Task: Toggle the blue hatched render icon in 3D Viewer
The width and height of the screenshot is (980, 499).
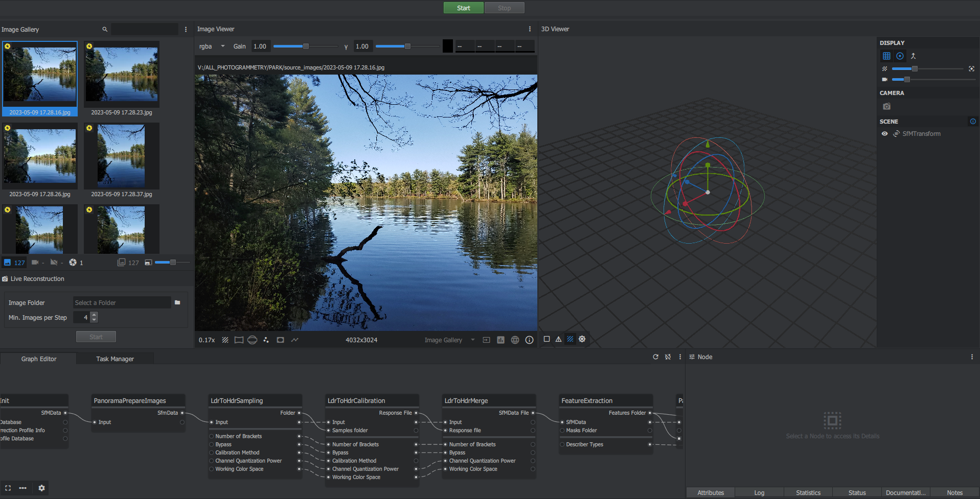Action: pos(570,339)
